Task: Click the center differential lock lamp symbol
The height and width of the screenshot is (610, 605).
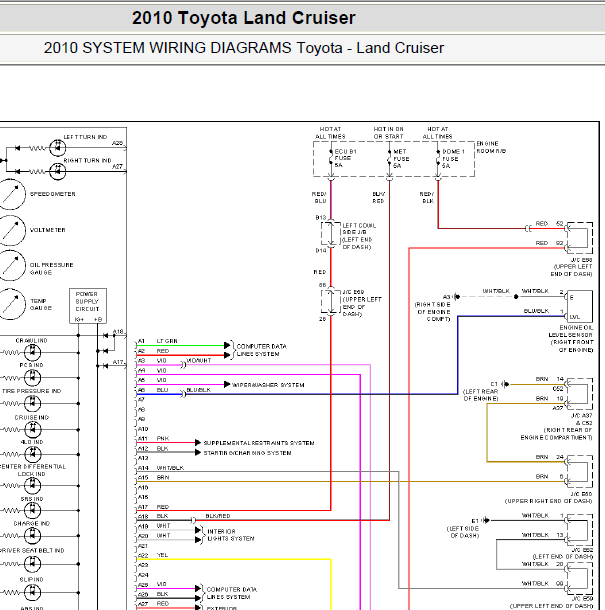Action: click(x=32, y=486)
